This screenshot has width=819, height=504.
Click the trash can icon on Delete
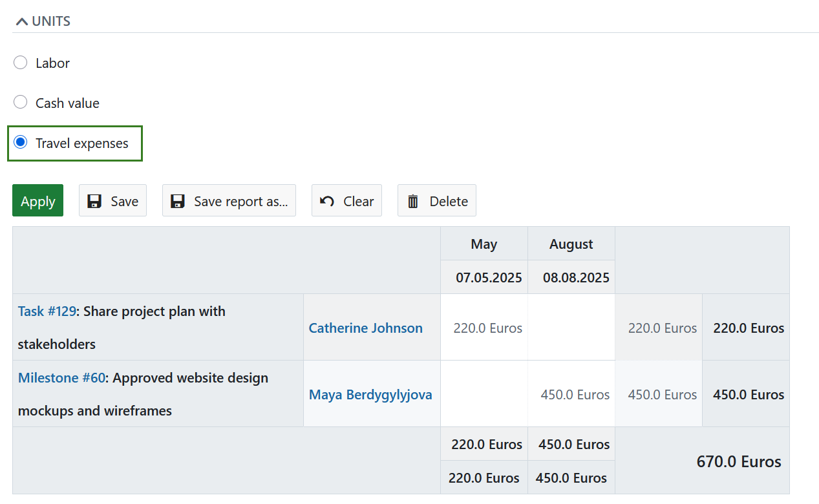[413, 201]
